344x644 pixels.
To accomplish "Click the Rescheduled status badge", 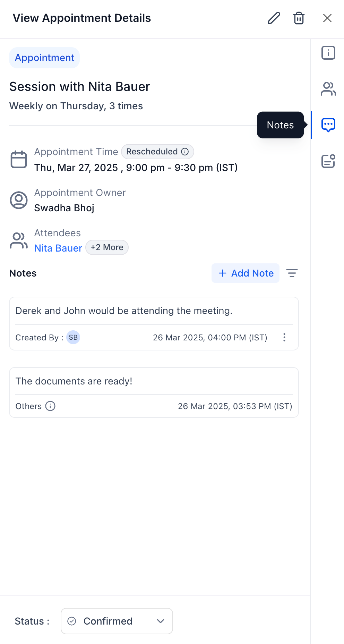I will pos(153,152).
